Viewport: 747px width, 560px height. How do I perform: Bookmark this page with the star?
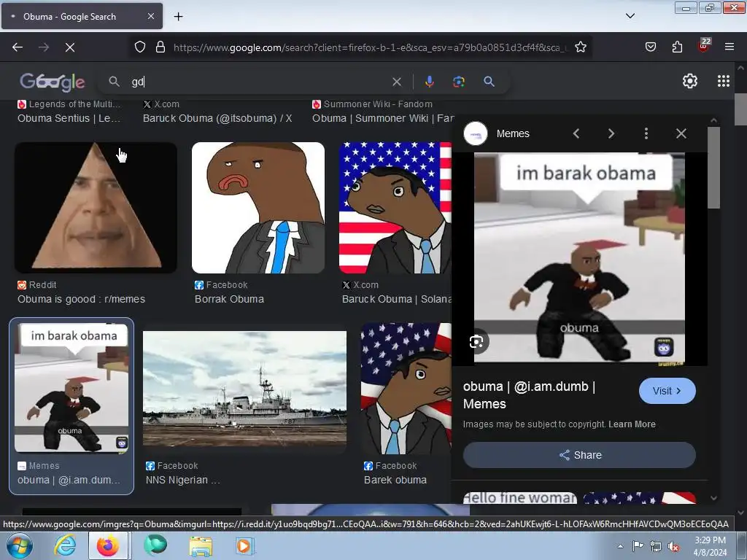[x=580, y=47]
